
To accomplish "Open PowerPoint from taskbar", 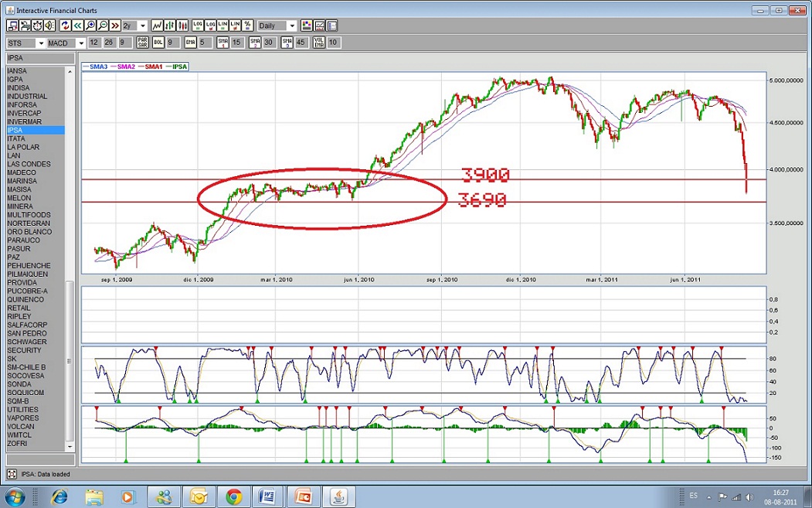I will tap(303, 497).
